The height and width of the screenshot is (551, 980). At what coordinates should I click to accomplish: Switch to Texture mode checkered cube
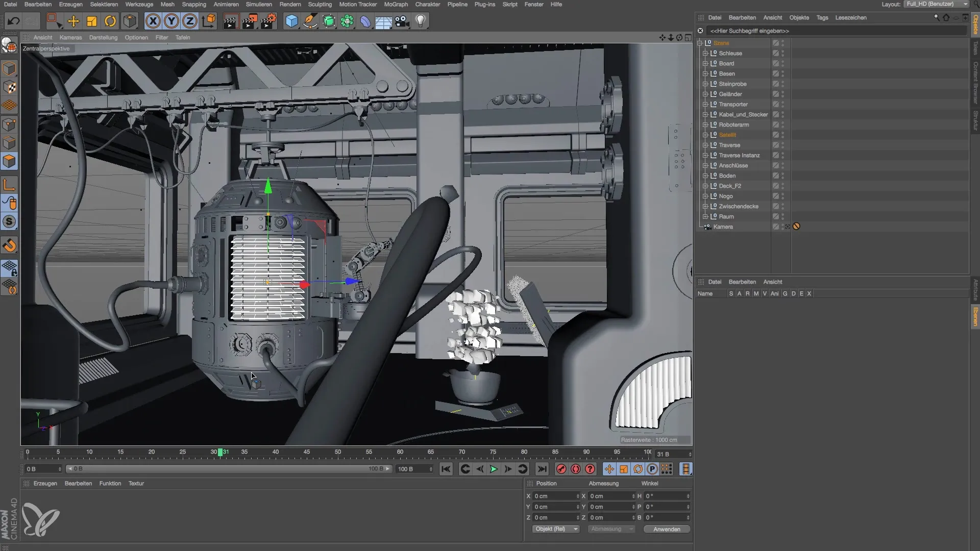coord(9,87)
